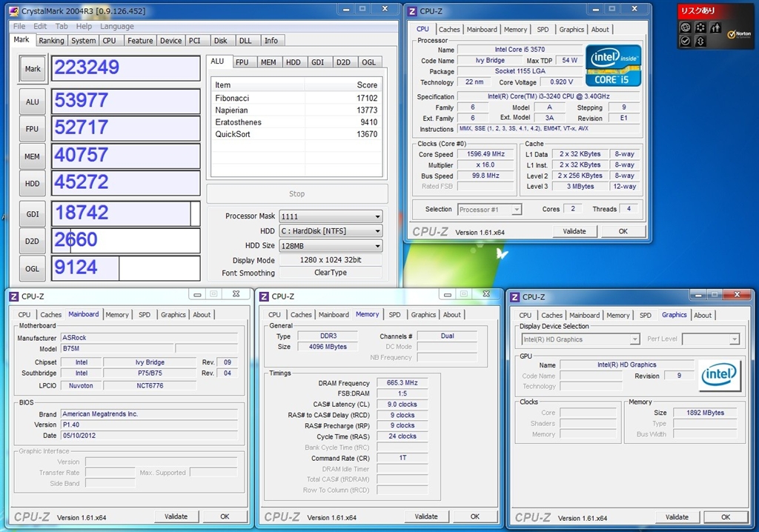
Task: Open the CrystalMark Help menu
Action: [84, 26]
